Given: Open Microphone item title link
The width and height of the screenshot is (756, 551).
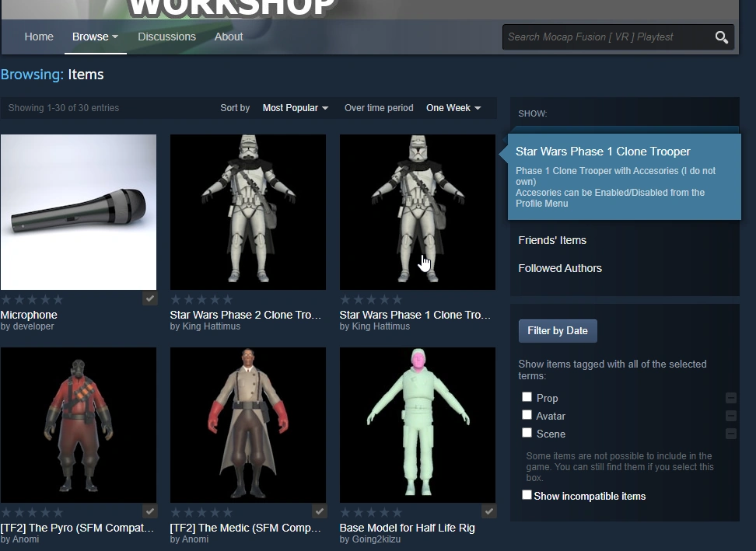Looking at the screenshot, I should coord(29,315).
